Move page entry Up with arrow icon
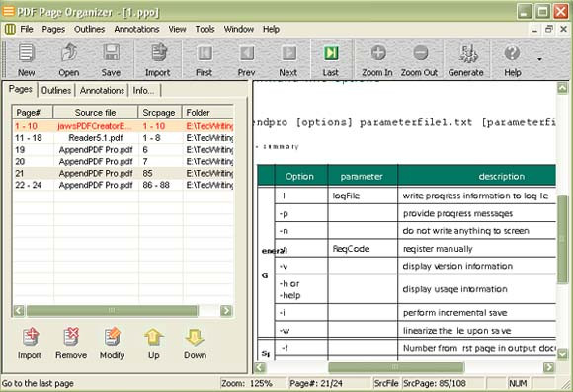573x392 pixels. click(153, 337)
